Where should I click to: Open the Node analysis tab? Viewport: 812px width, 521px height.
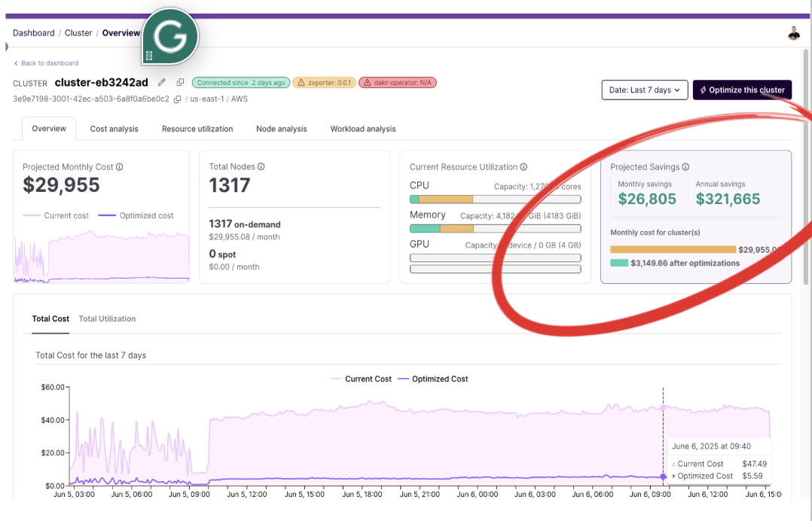click(x=281, y=129)
